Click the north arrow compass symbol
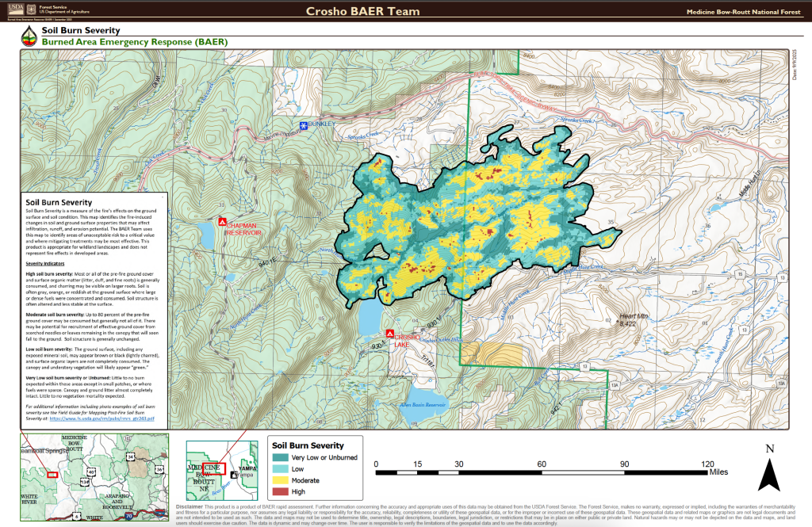 768,470
